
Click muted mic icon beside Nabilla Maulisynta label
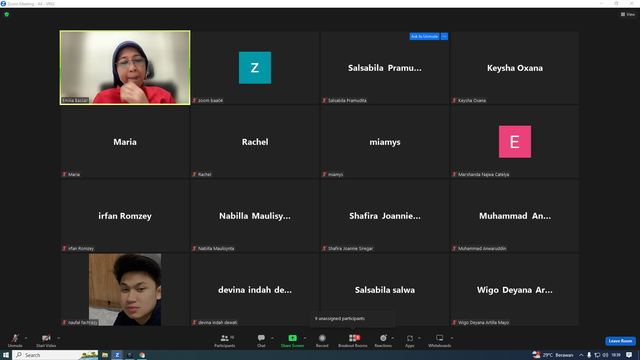pyautogui.click(x=195, y=248)
